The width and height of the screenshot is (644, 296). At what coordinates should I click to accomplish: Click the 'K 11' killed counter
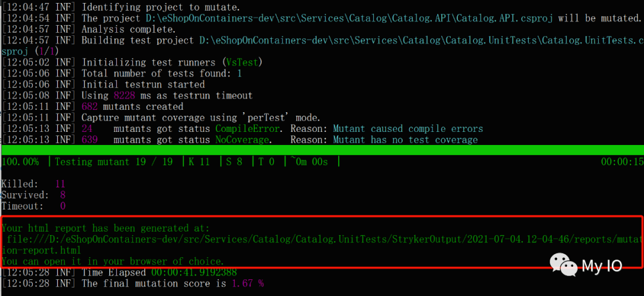click(199, 162)
